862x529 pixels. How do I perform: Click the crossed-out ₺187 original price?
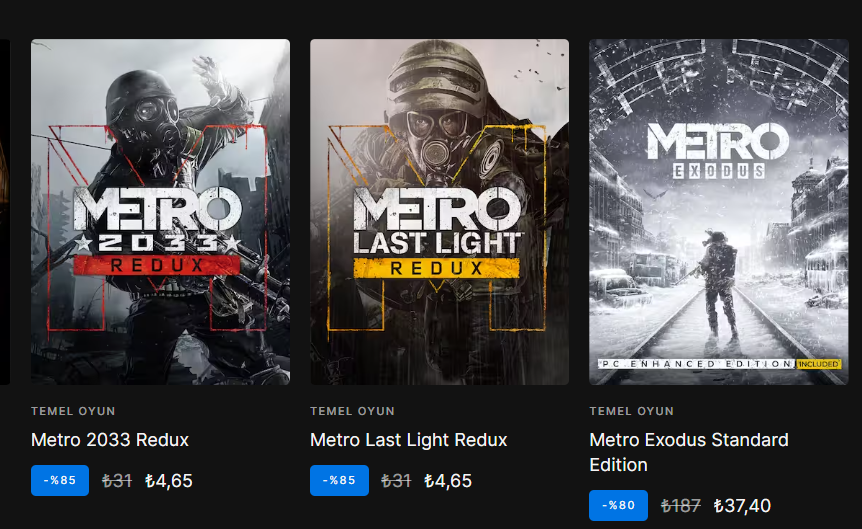click(x=681, y=505)
